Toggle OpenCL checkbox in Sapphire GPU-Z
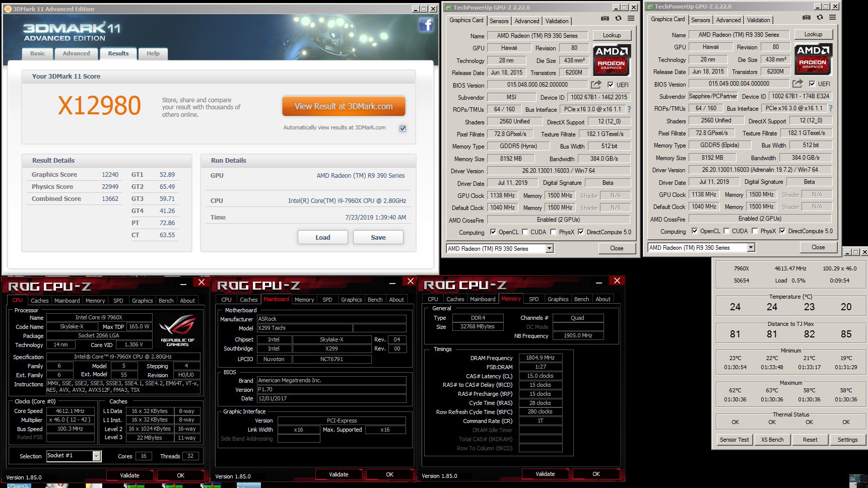Screen dimensions: 868x488 pos(695,231)
